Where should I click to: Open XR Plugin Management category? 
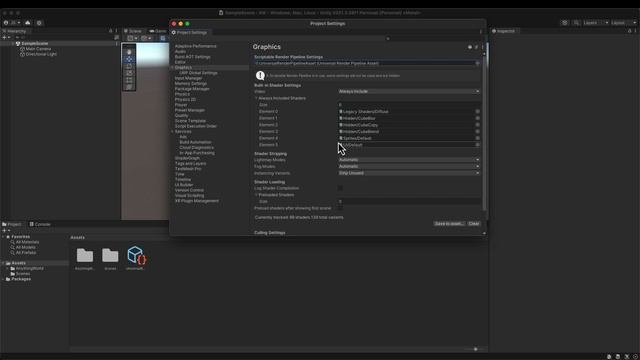tap(197, 201)
